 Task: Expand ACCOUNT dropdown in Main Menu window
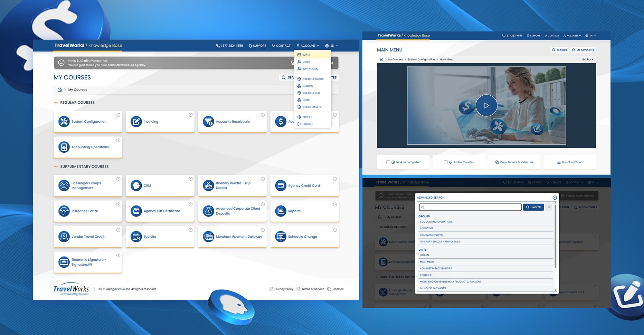click(572, 36)
